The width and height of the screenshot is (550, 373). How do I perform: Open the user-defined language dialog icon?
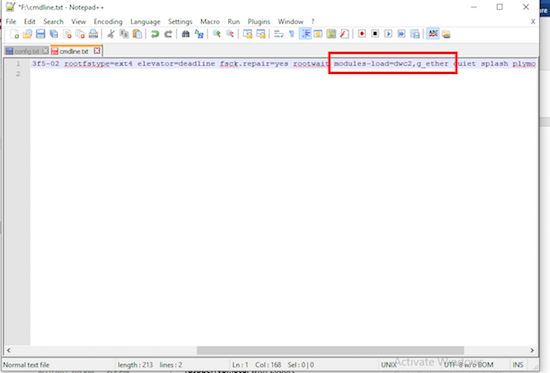[x=318, y=34]
